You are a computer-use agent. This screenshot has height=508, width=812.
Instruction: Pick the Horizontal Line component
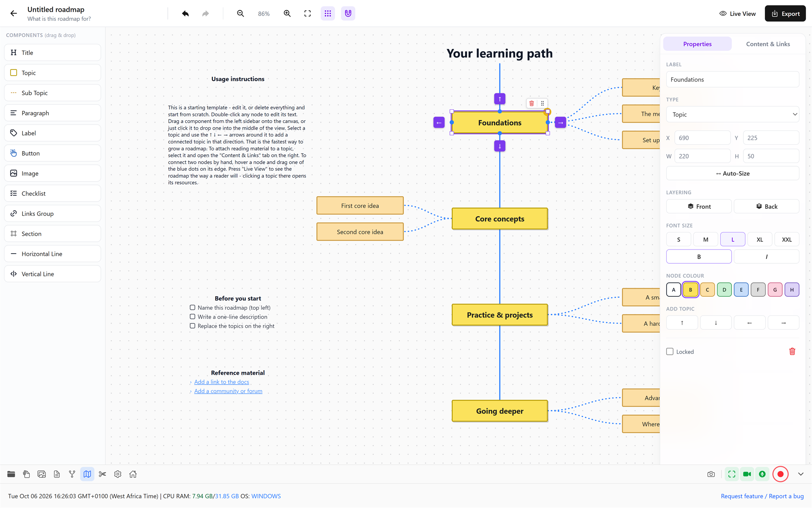point(52,254)
